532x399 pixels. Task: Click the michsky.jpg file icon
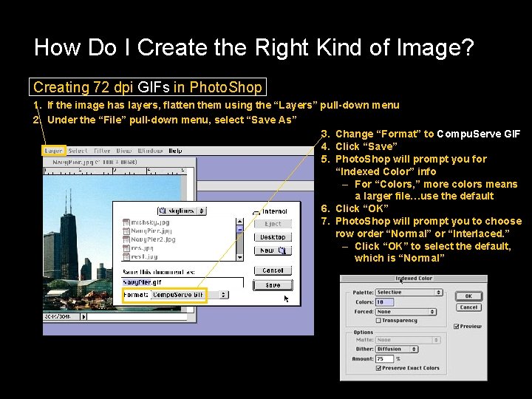[x=126, y=222]
